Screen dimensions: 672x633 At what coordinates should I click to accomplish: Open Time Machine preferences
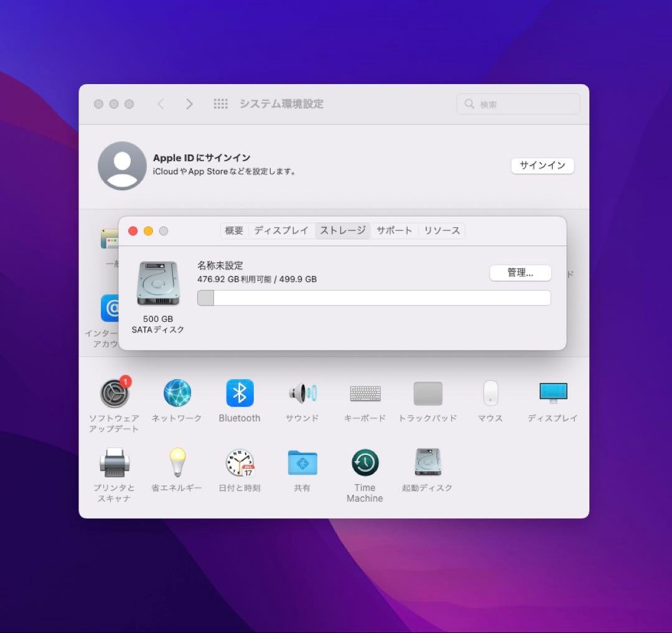tap(365, 464)
